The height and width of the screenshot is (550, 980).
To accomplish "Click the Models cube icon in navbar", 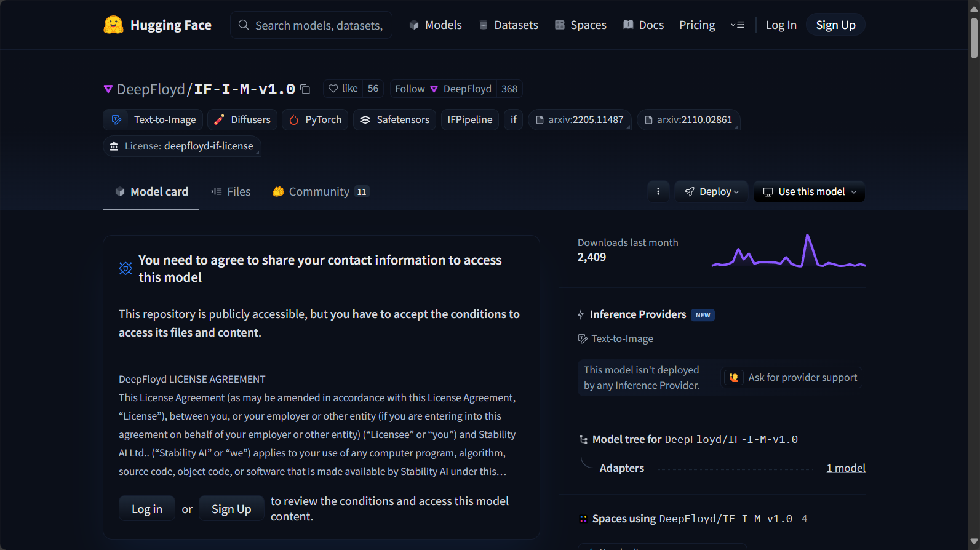I will [x=414, y=25].
